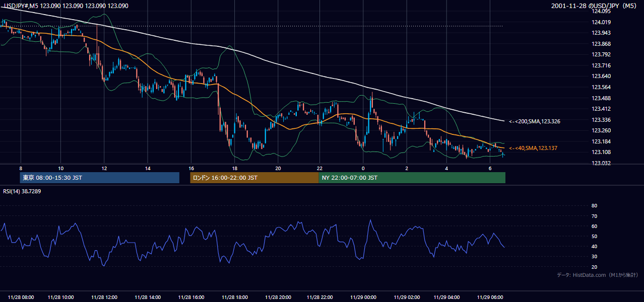Click price axis value 123.564
This screenshot has width=644, height=302.
[x=602, y=87]
